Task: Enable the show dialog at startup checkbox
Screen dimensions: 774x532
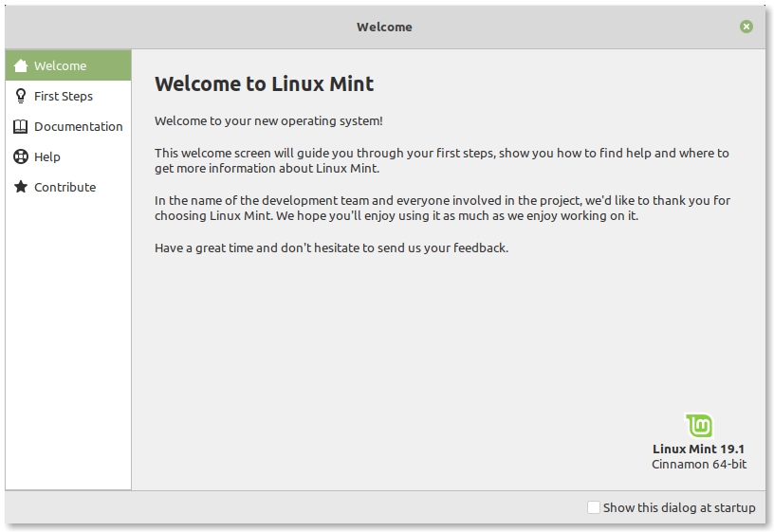Action: tap(594, 507)
